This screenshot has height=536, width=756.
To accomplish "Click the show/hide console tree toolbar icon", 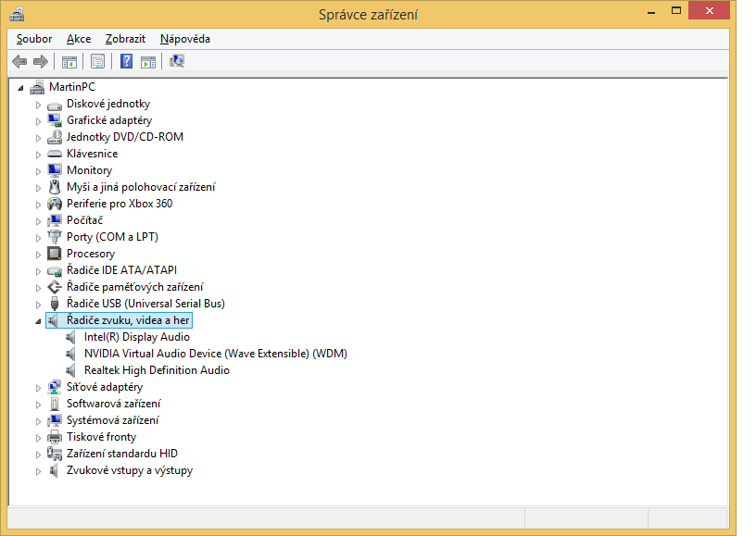I will [x=69, y=62].
